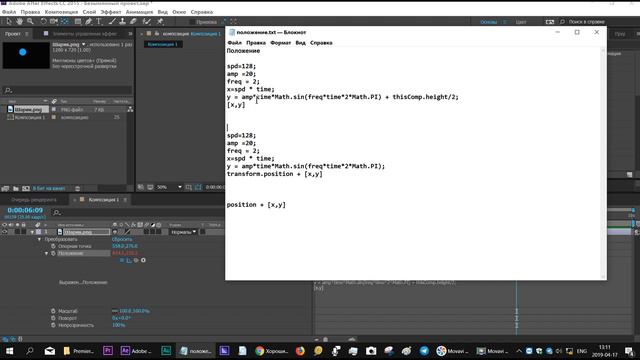Image resolution: width=640 pixels, height=360 pixels.
Task: Select the Rotation tool
Action: pos(43,21)
